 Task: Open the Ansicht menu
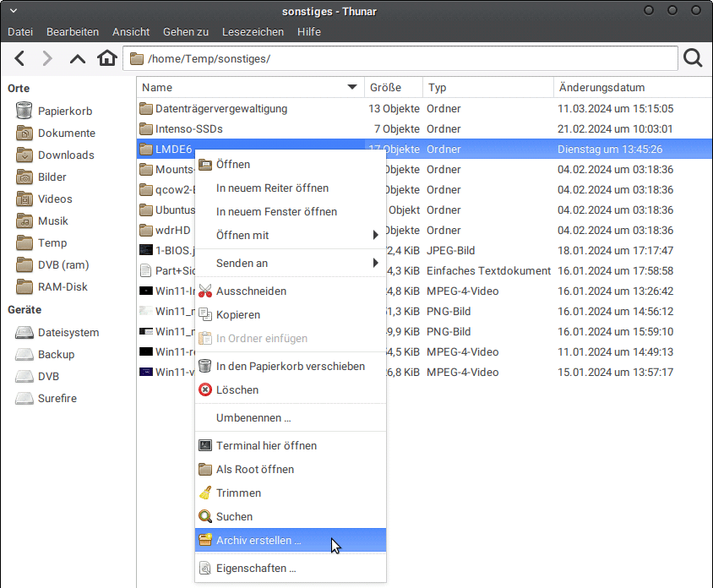tap(131, 32)
